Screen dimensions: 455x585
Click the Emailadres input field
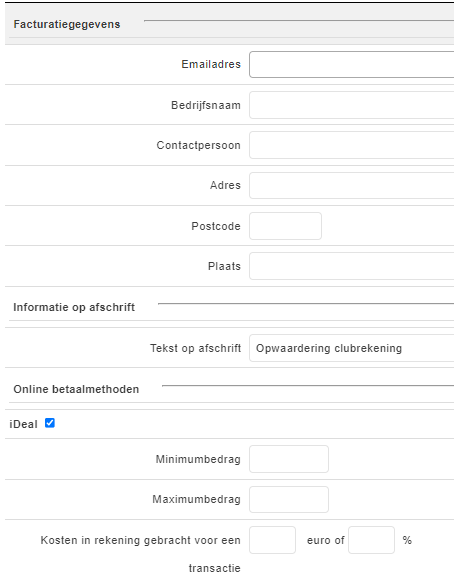coord(352,65)
